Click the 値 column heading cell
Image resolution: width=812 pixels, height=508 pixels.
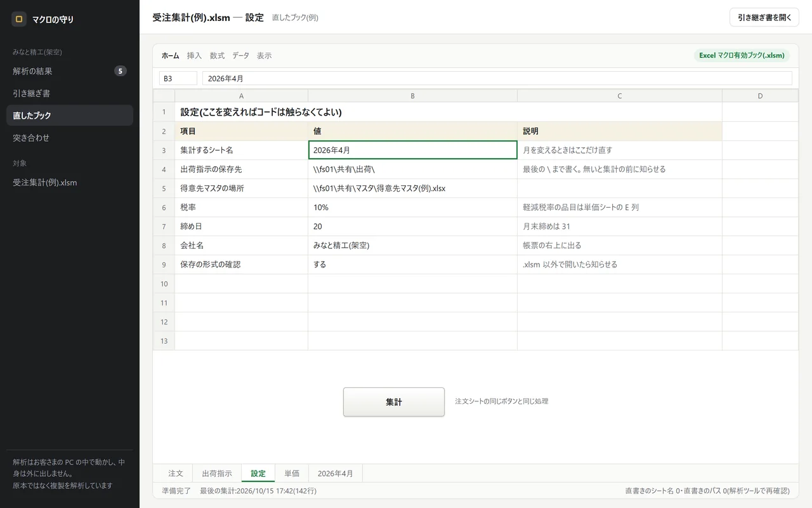413,131
